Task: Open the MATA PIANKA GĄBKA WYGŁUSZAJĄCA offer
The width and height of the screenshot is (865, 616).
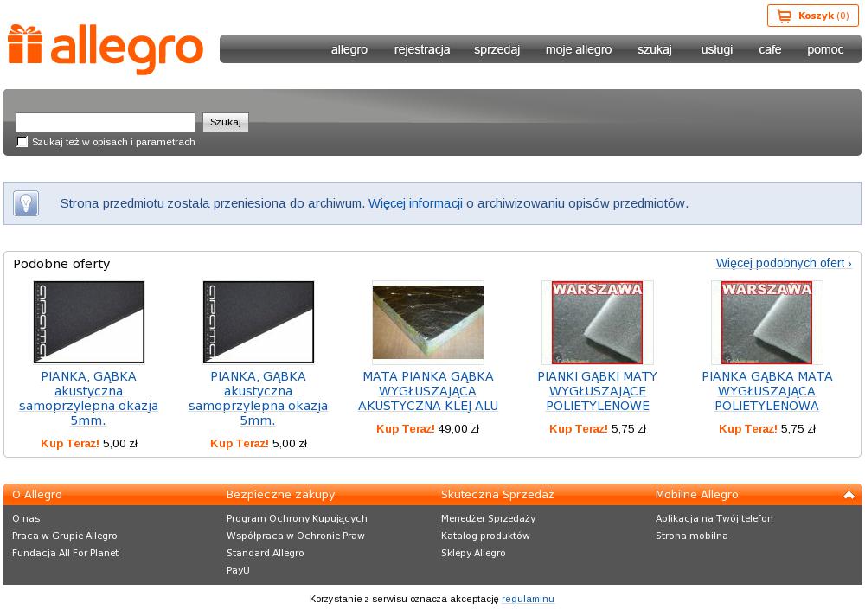Action: 428,391
